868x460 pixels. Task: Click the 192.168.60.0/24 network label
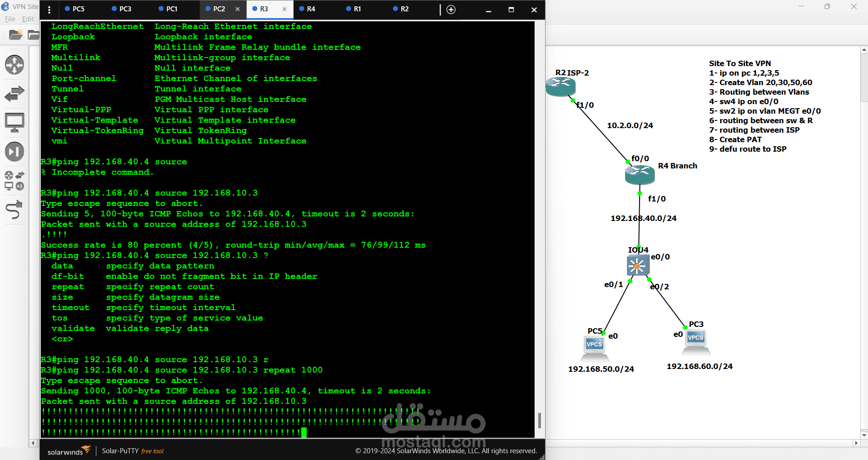pyautogui.click(x=699, y=366)
